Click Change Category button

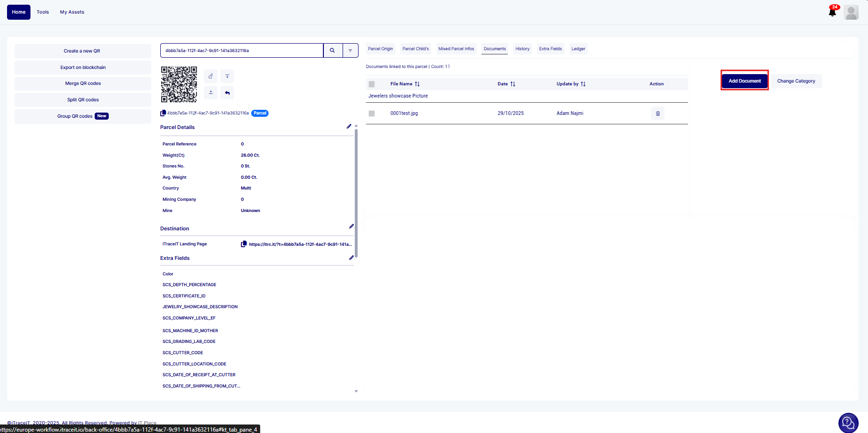[x=796, y=81]
